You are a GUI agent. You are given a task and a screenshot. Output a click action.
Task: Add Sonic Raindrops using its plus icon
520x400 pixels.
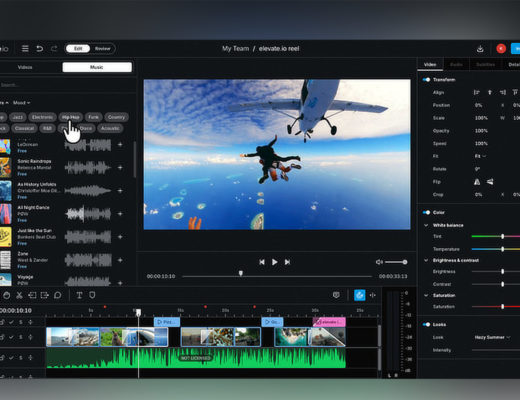(120, 167)
